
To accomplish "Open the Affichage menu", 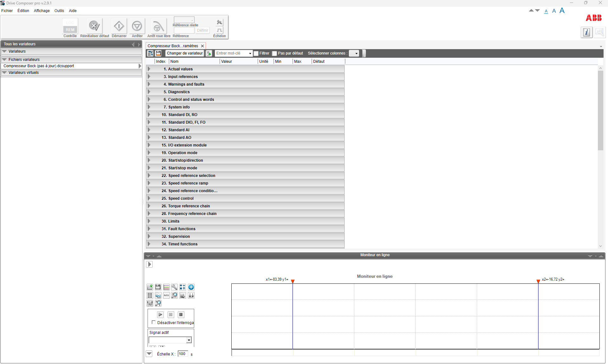I will pos(42,11).
